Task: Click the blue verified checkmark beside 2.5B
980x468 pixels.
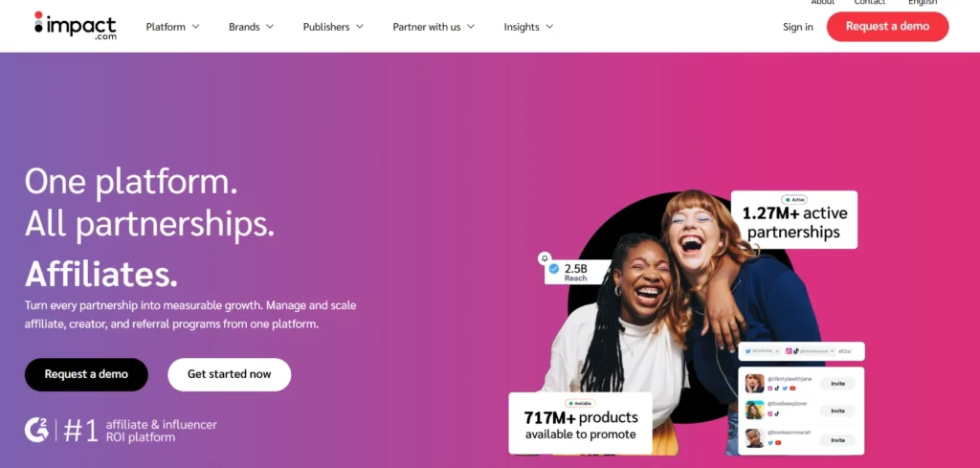Action: [x=554, y=269]
